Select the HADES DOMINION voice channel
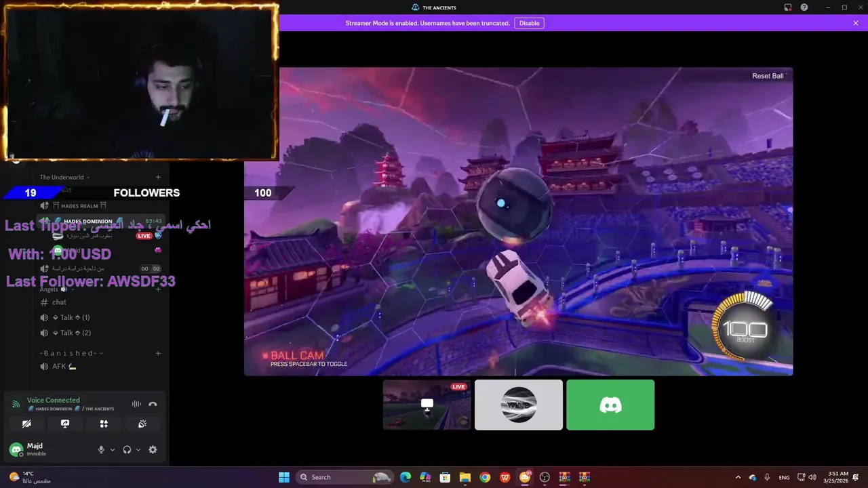The height and width of the screenshot is (488, 868). tap(100, 221)
